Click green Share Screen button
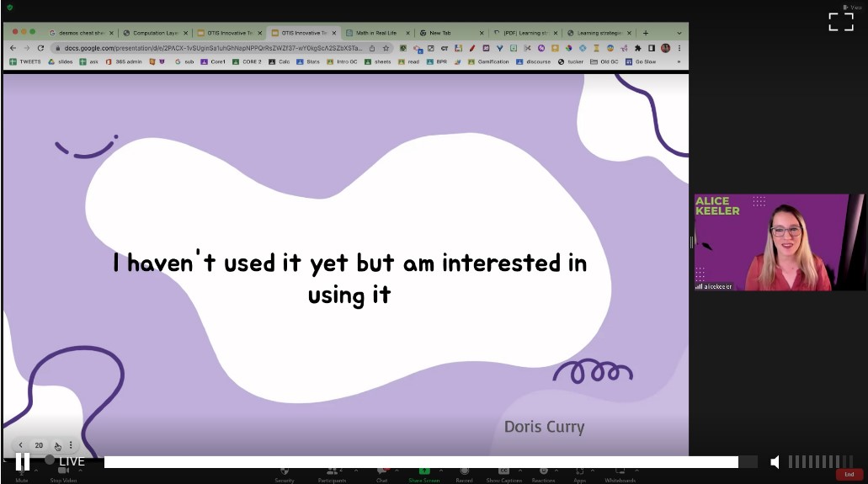This screenshot has width=868, height=484. click(424, 475)
